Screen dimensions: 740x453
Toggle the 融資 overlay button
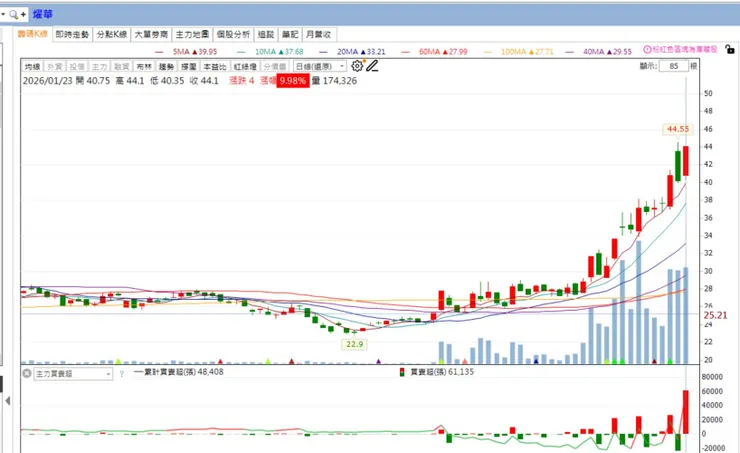pos(121,67)
